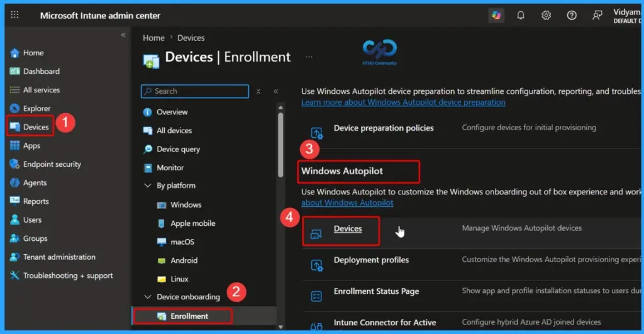Screen dimensions: 644x334
Task: Click the Microsoft Intune admin center title
Action: (x=100, y=16)
